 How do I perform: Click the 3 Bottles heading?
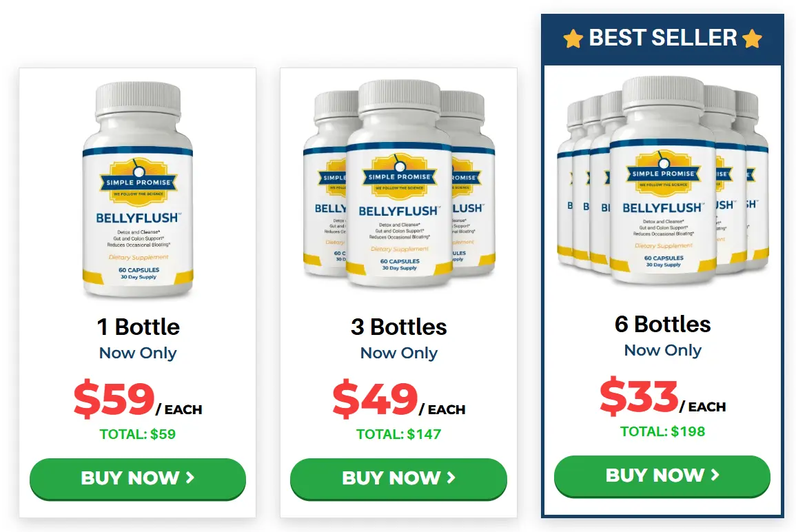pyautogui.click(x=399, y=327)
